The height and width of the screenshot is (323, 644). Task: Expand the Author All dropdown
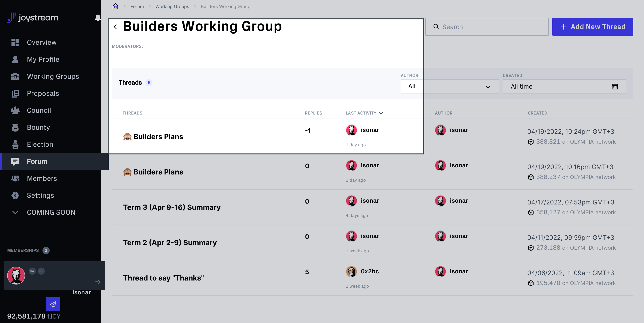click(x=449, y=87)
